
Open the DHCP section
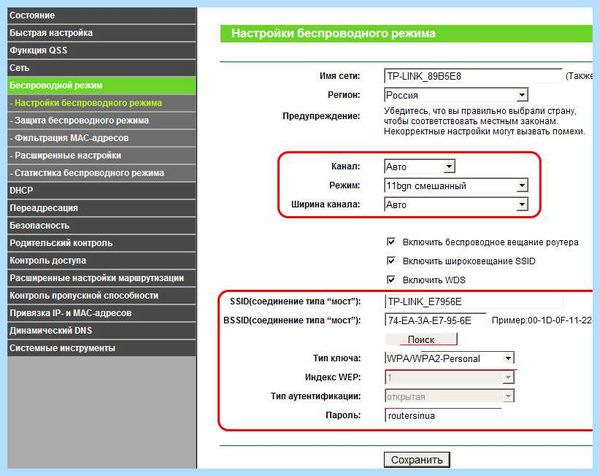pos(101,190)
